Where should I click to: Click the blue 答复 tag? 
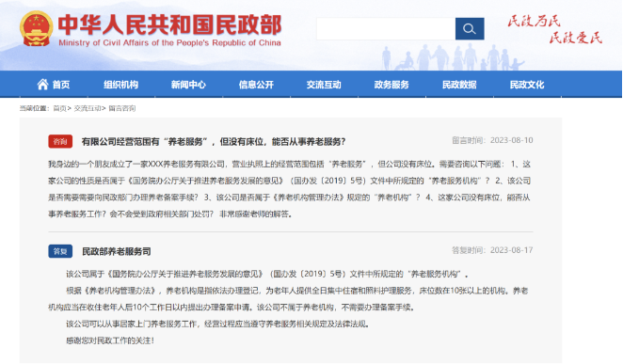pyautogui.click(x=60, y=251)
